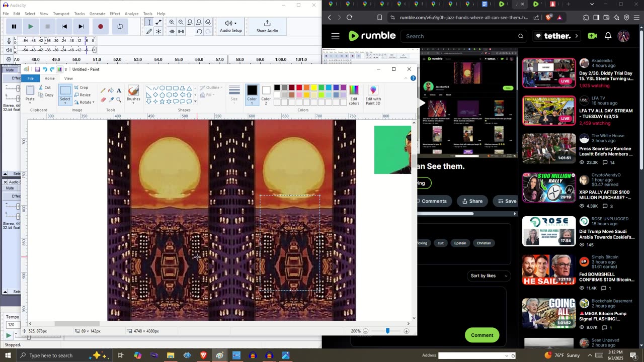Open Edit with Paint 3D
Image resolution: width=644 pixels, height=362 pixels.
coord(373,95)
